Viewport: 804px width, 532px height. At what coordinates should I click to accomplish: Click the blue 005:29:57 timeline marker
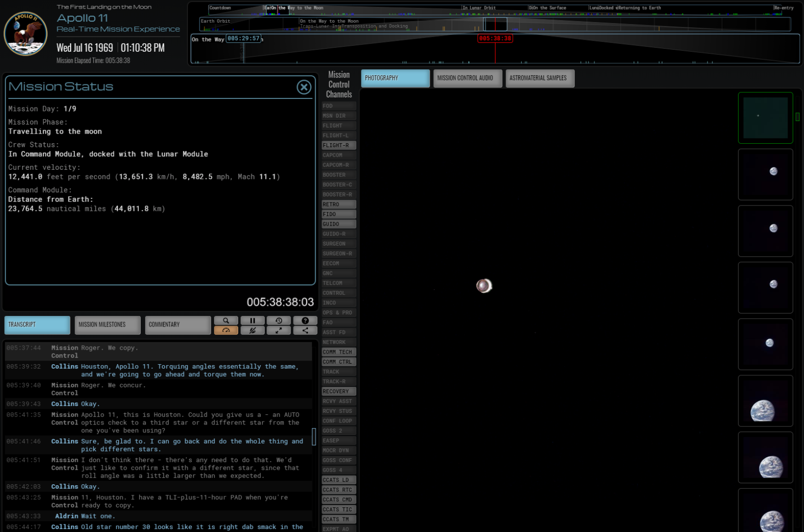(x=244, y=39)
